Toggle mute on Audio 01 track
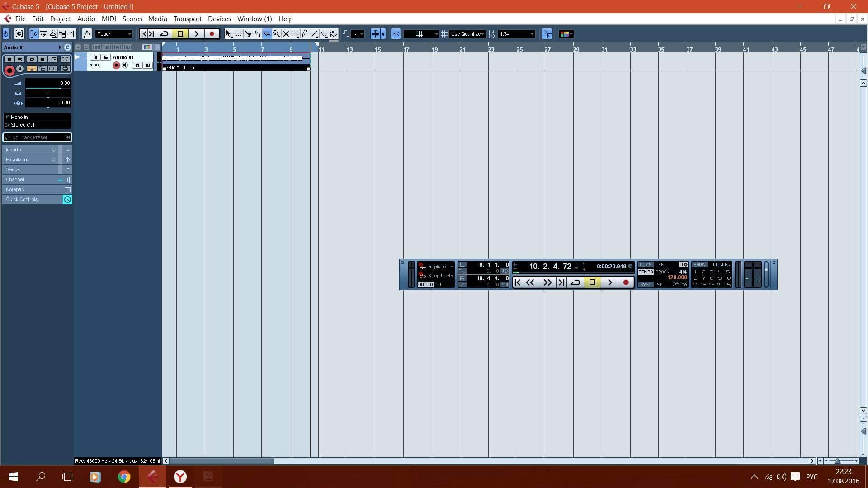Image resolution: width=868 pixels, height=488 pixels. click(x=95, y=57)
